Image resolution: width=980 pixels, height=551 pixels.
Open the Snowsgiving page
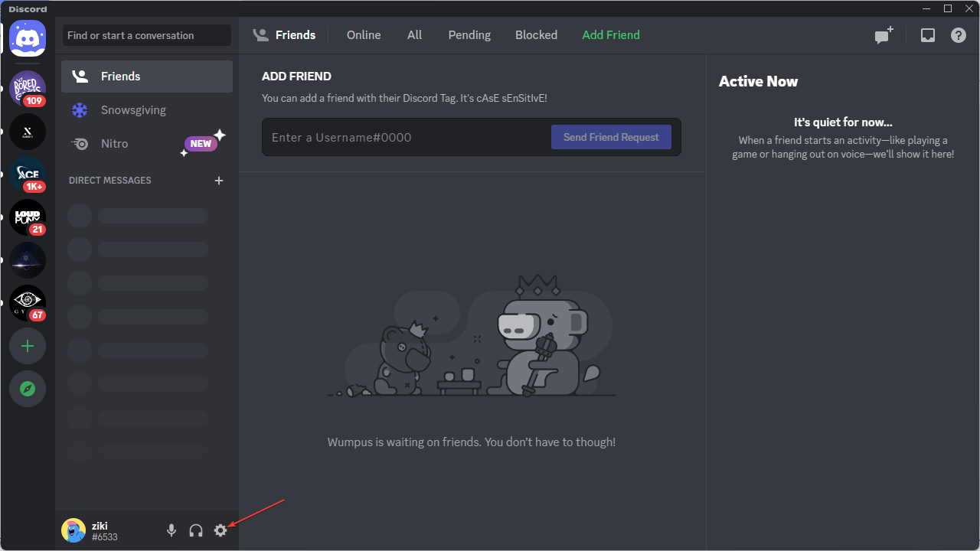tap(147, 110)
